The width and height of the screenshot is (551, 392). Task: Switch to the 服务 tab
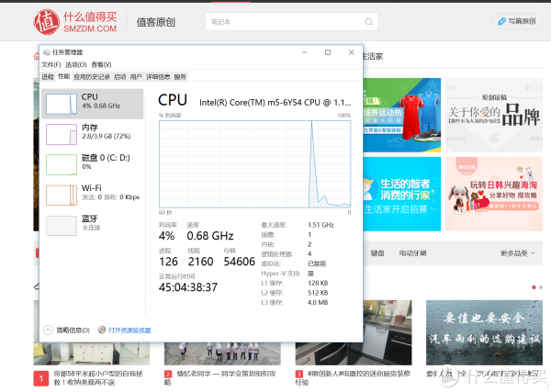point(180,77)
